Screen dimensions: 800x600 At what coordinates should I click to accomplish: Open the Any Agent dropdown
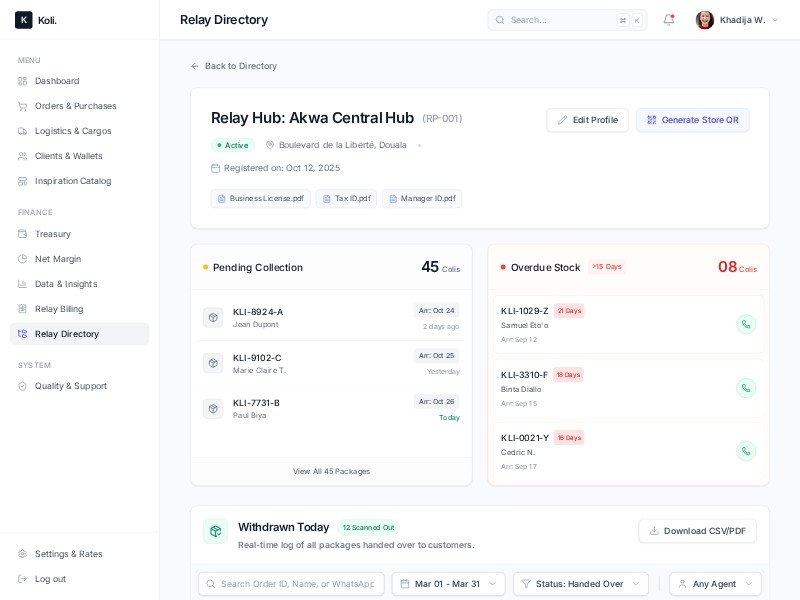715,584
